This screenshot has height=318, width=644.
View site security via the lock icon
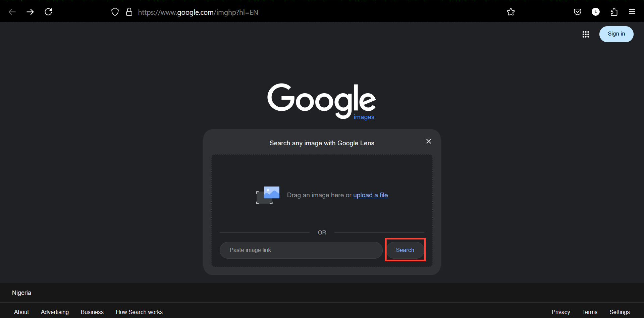pos(129,11)
